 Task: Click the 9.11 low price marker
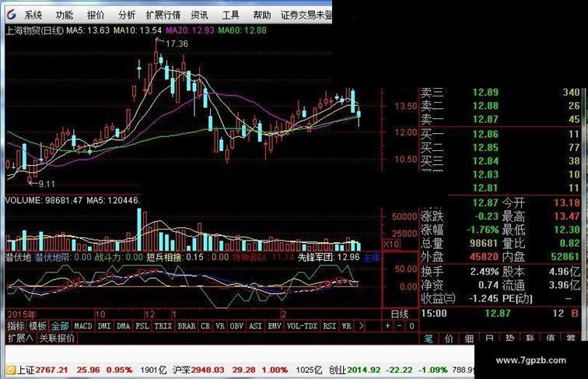(x=47, y=184)
